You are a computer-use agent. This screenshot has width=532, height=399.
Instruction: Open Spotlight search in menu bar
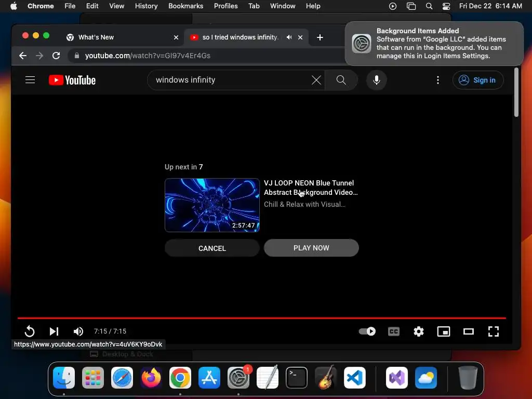429,6
